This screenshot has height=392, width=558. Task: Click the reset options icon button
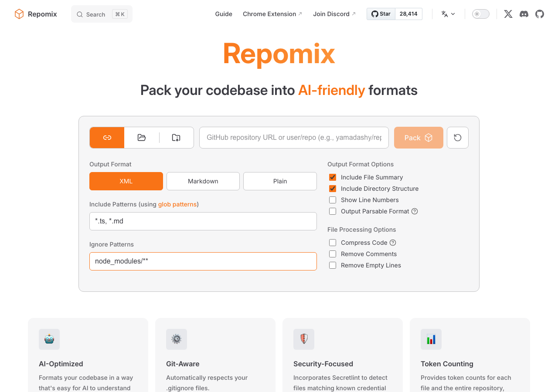tap(458, 138)
